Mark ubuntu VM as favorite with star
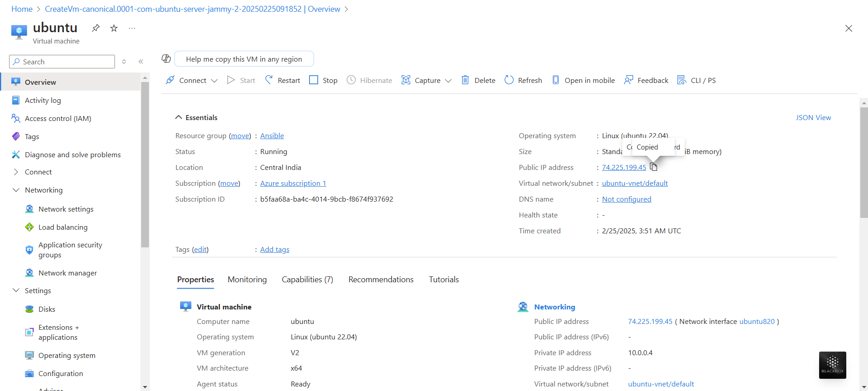868x391 pixels. click(114, 28)
